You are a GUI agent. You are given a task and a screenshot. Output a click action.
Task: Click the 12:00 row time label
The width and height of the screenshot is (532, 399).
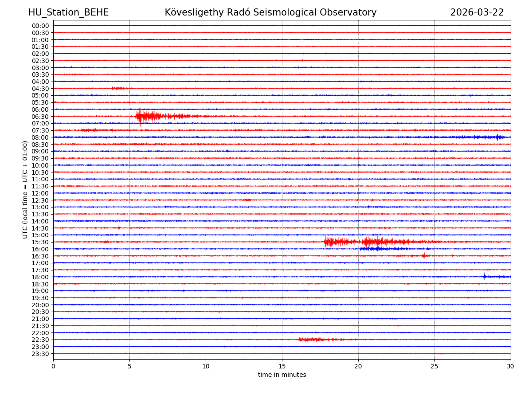pos(40,193)
